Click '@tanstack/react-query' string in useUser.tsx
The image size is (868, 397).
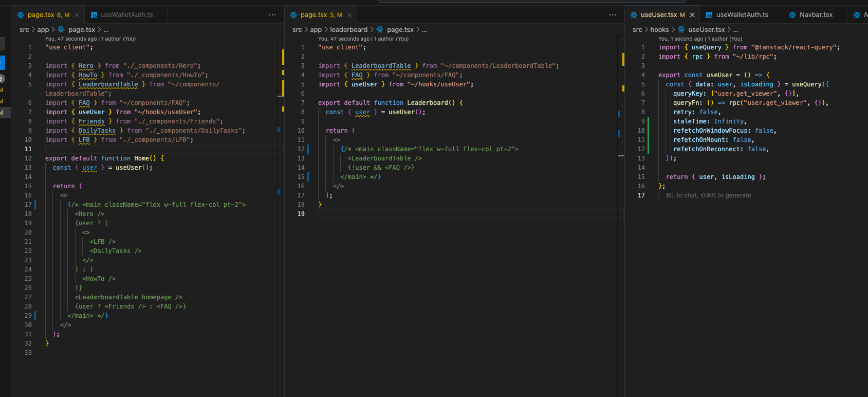[x=793, y=47]
